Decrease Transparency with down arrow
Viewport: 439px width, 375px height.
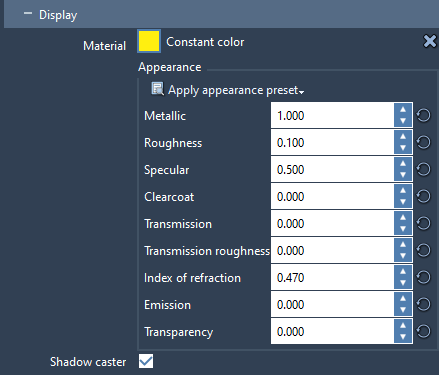(403, 337)
